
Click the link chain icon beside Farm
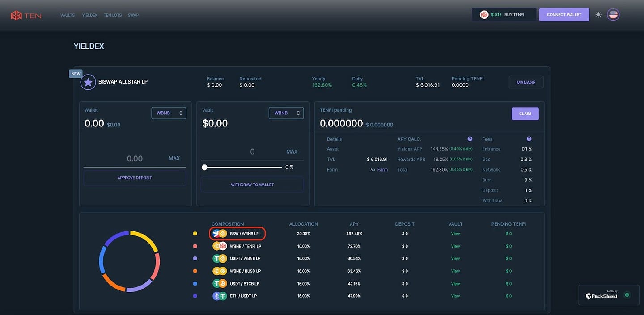coord(373,170)
